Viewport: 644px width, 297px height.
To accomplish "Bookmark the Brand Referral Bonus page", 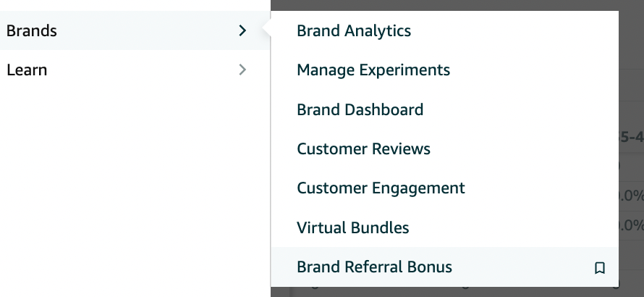I will 600,268.
